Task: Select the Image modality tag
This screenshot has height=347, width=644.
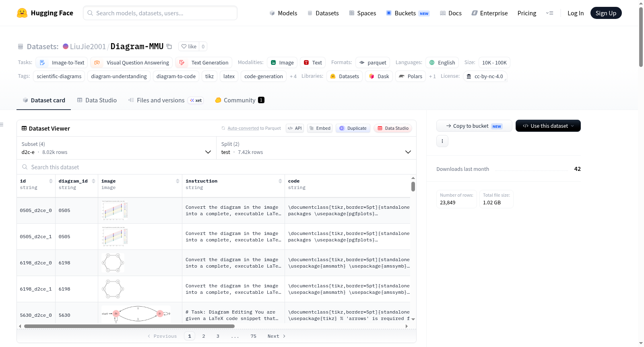Action: [x=282, y=62]
